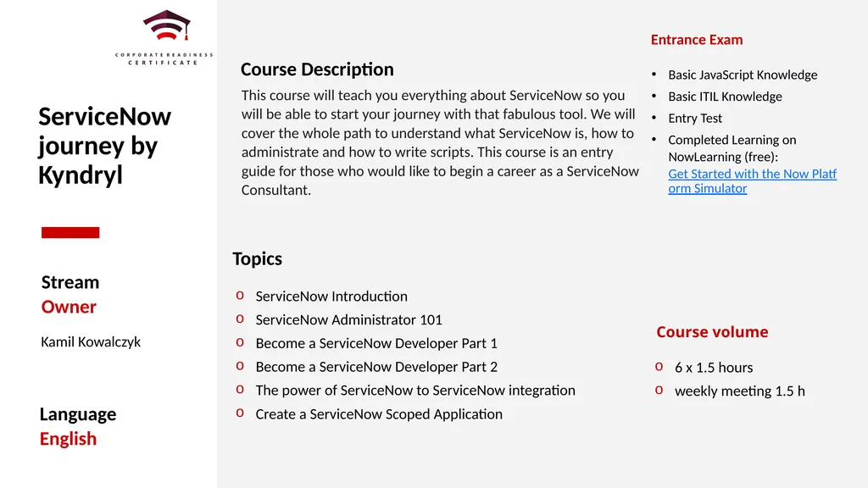Click the red English language label
This screenshot has width=868, height=488.
pyautogui.click(x=68, y=439)
